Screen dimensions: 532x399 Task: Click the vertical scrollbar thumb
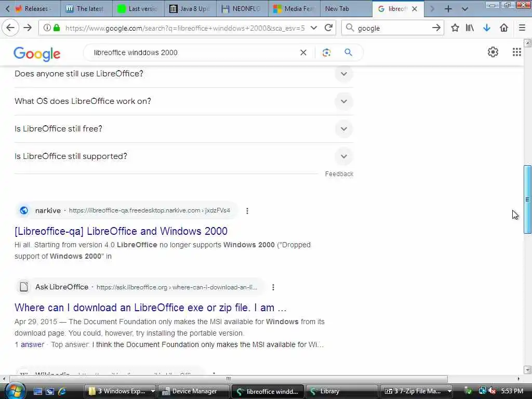pyautogui.click(x=527, y=199)
